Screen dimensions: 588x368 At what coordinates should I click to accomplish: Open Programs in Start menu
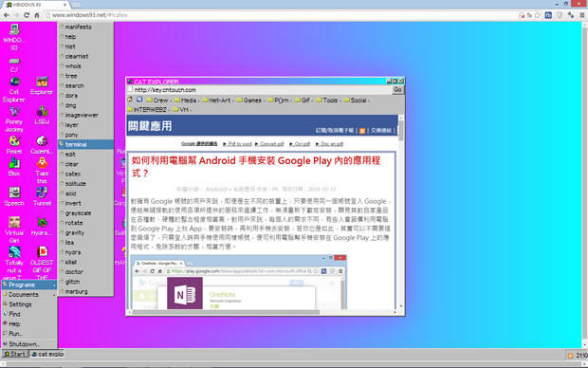coord(29,285)
